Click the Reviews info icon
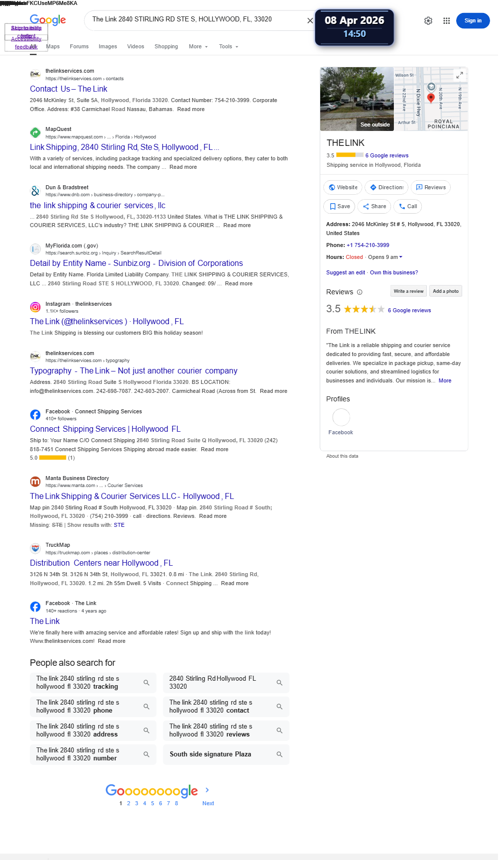The height and width of the screenshot is (860, 504). [360, 292]
